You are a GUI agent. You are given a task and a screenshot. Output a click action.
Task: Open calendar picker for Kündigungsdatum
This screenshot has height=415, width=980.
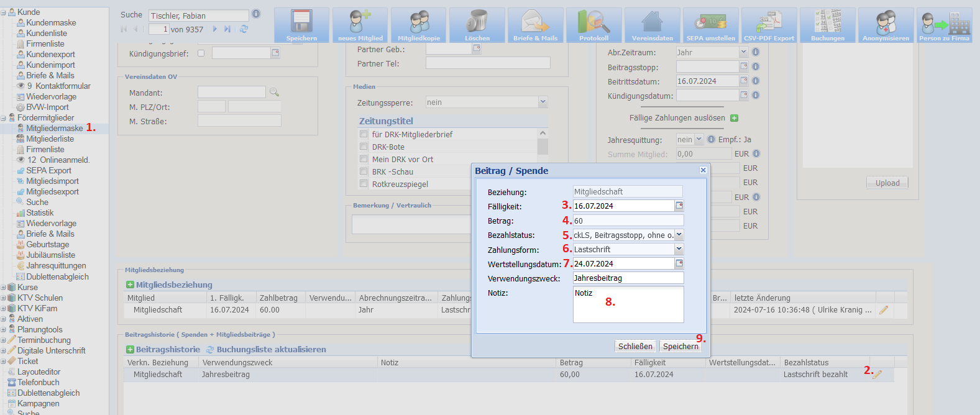click(744, 95)
